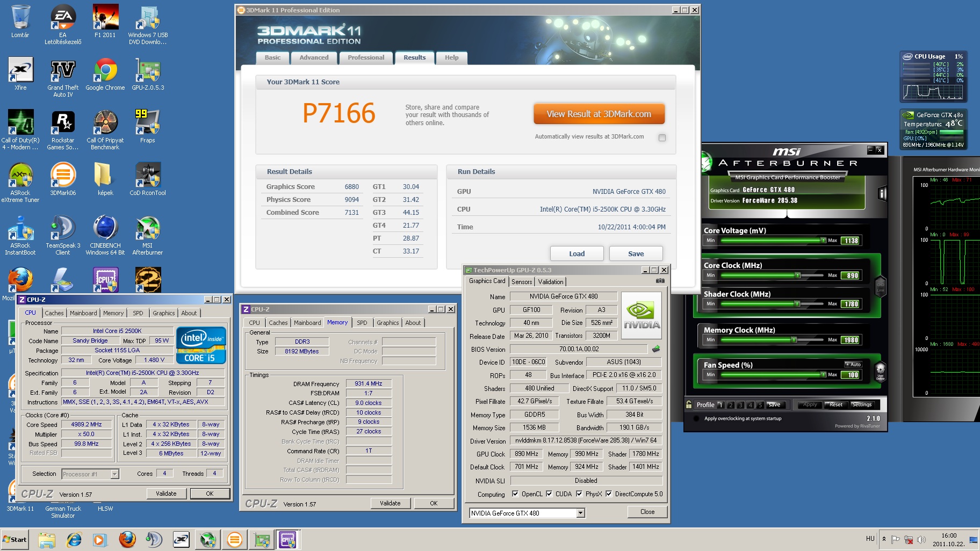The height and width of the screenshot is (551, 980).
Task: Click the GPU-Z BIOS save chip icon
Action: point(656,349)
